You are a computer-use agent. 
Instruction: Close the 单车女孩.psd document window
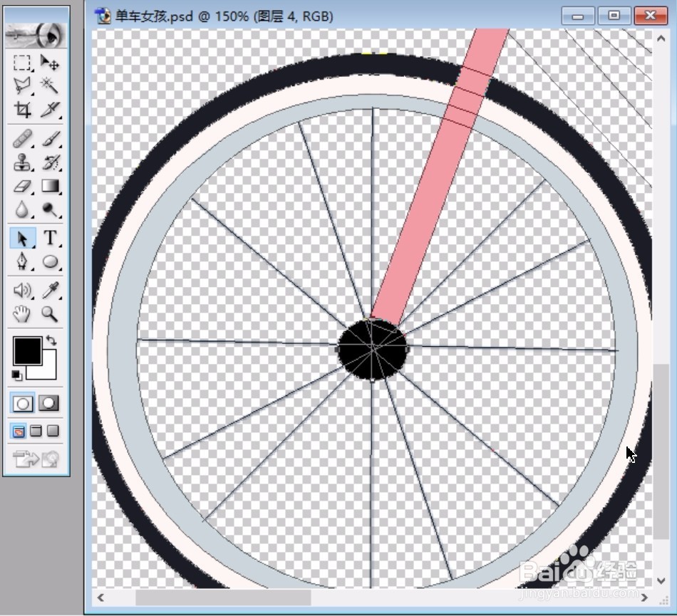pos(650,16)
